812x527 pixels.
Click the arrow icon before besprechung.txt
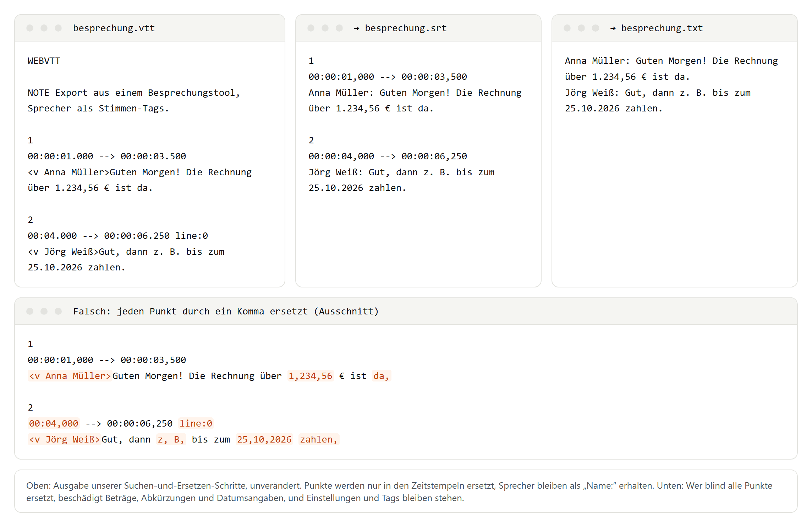click(613, 28)
